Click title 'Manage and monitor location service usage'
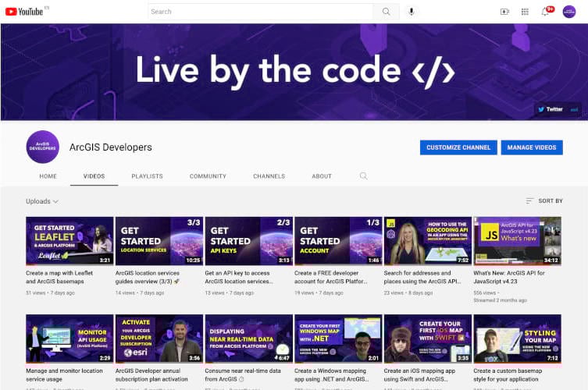This screenshot has width=588, height=390. click(64, 375)
